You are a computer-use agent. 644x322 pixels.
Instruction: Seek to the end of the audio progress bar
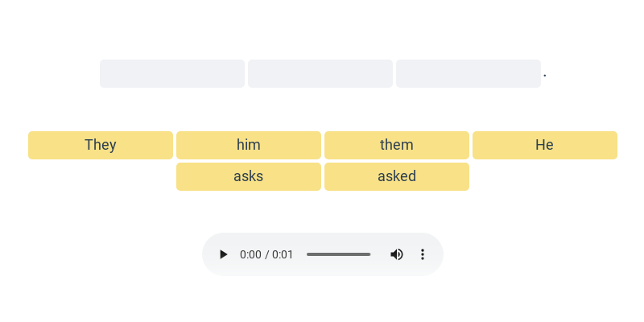[x=369, y=254]
